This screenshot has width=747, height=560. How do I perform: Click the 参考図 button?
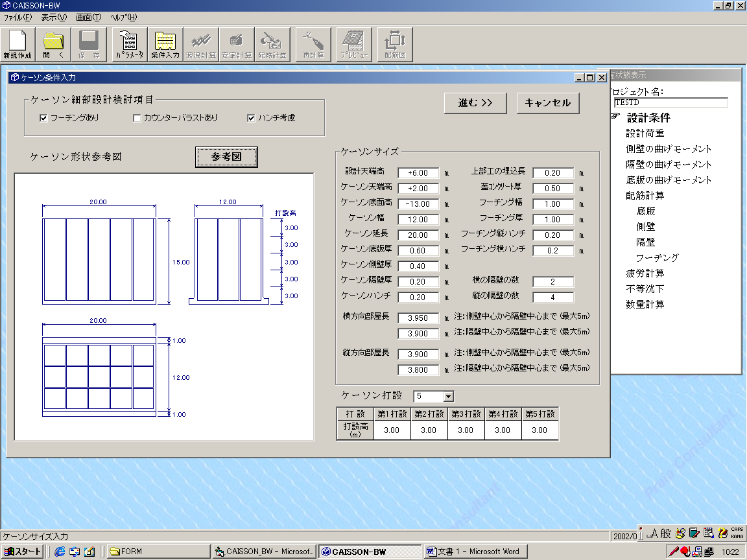[x=226, y=157]
